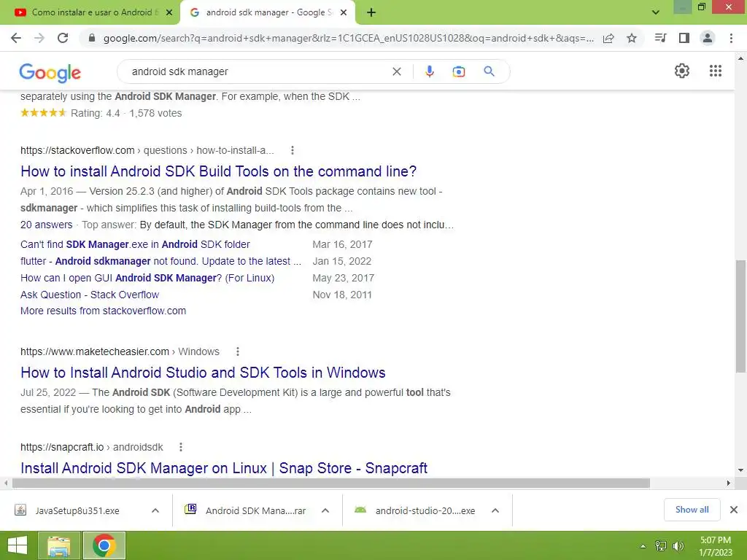View site information via lock icon
This screenshot has width=747, height=560.
click(x=92, y=38)
